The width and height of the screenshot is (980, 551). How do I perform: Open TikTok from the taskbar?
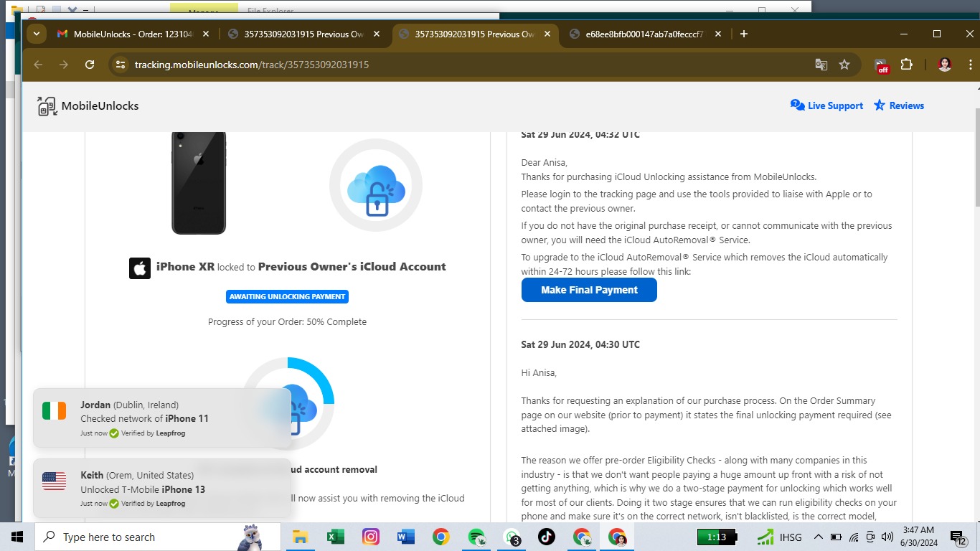tap(547, 537)
